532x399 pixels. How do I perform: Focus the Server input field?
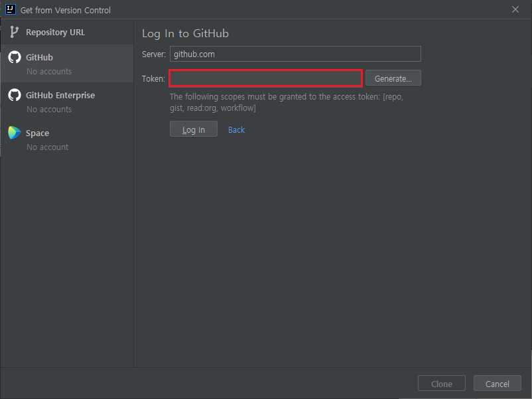click(x=295, y=54)
